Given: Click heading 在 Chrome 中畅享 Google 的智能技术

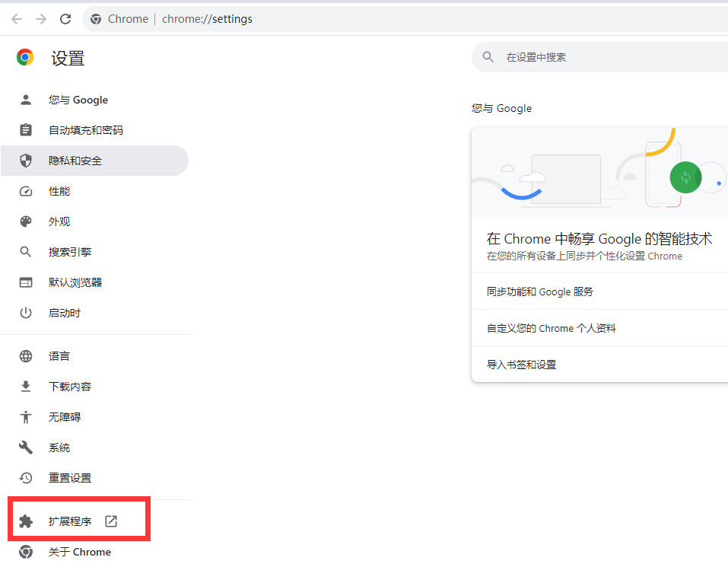Looking at the screenshot, I should 599,239.
